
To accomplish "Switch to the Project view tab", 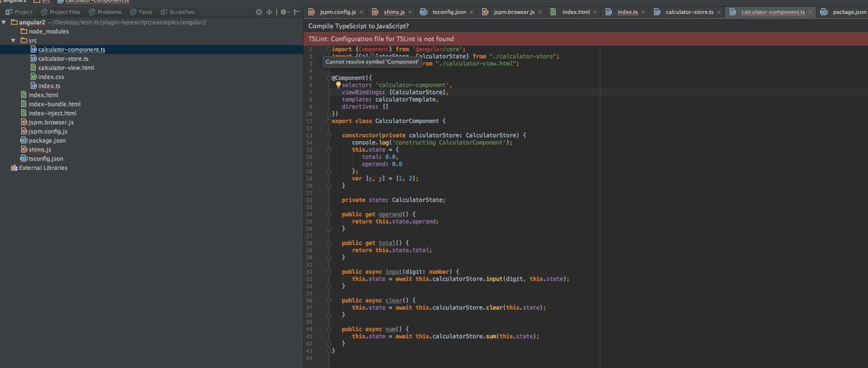I will tap(19, 12).
